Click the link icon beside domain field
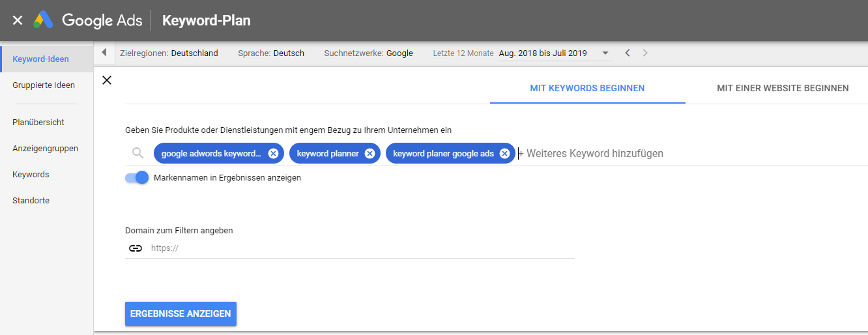868x335 pixels. [x=136, y=248]
